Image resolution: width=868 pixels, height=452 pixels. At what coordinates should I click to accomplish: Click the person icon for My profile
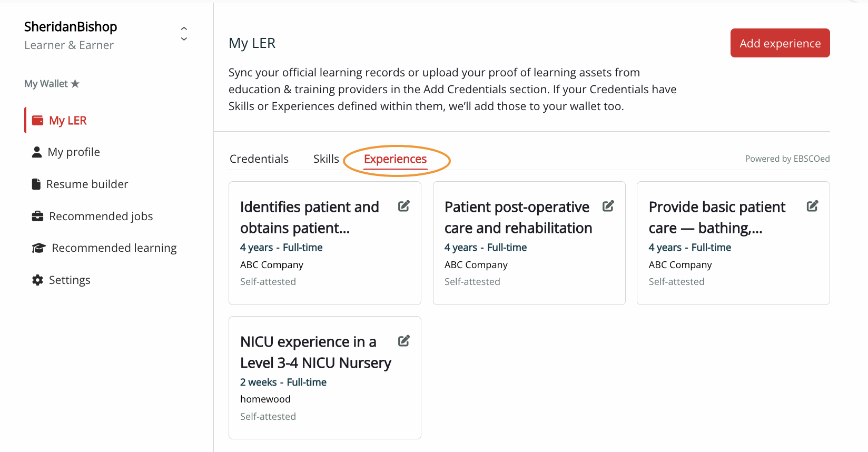[x=37, y=152]
